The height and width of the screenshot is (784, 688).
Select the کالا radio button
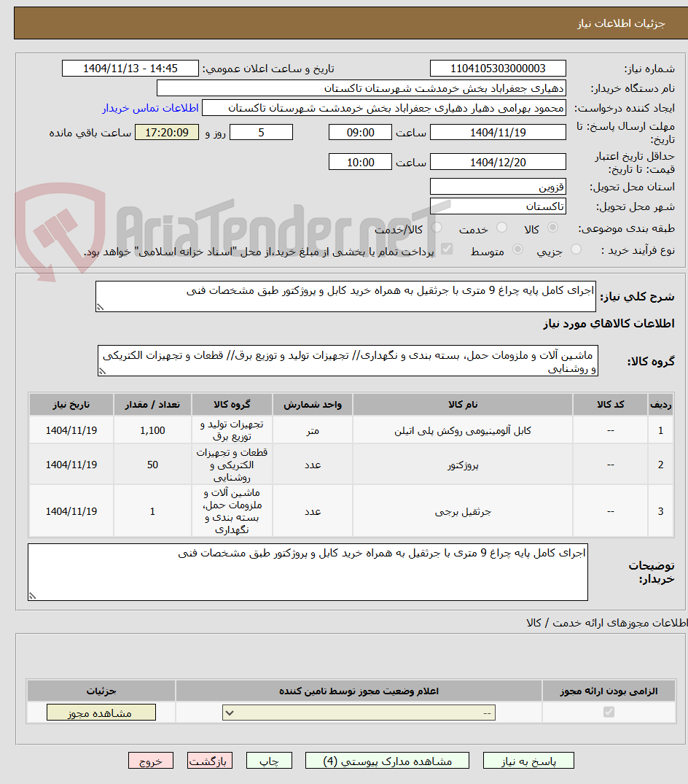(552, 228)
